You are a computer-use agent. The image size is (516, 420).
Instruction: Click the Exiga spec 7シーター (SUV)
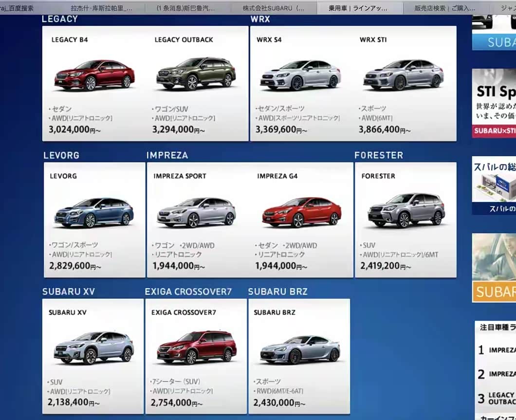(176, 382)
